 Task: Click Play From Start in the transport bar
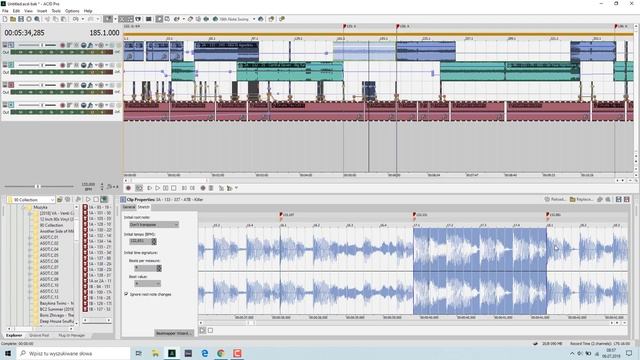point(149,188)
